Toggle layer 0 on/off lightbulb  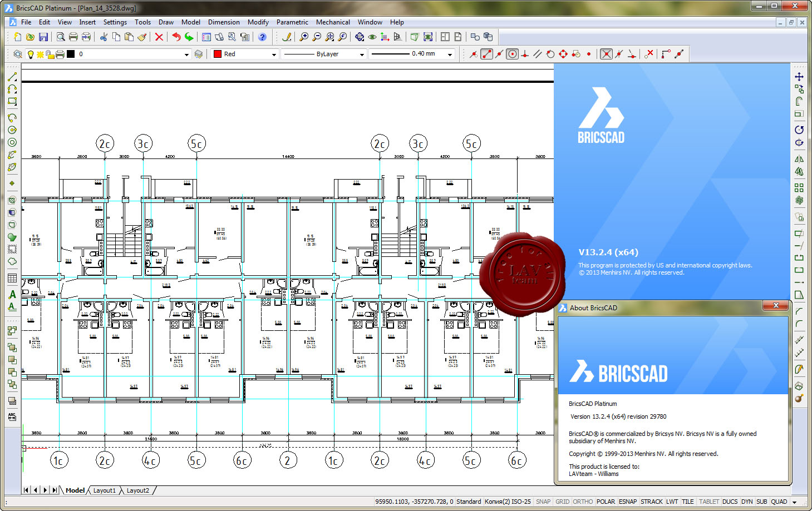31,54
